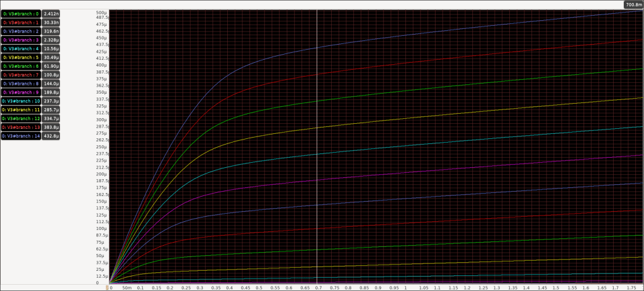The width and height of the screenshot is (644, 291).
Task: Grab the white vertical cursor line
Action: point(317,157)
